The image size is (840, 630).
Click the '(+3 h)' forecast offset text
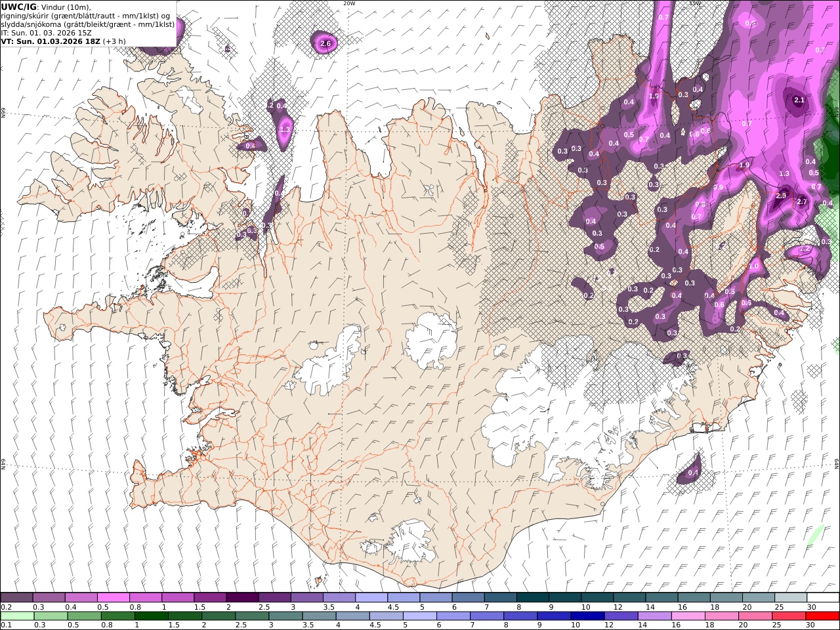point(114,41)
